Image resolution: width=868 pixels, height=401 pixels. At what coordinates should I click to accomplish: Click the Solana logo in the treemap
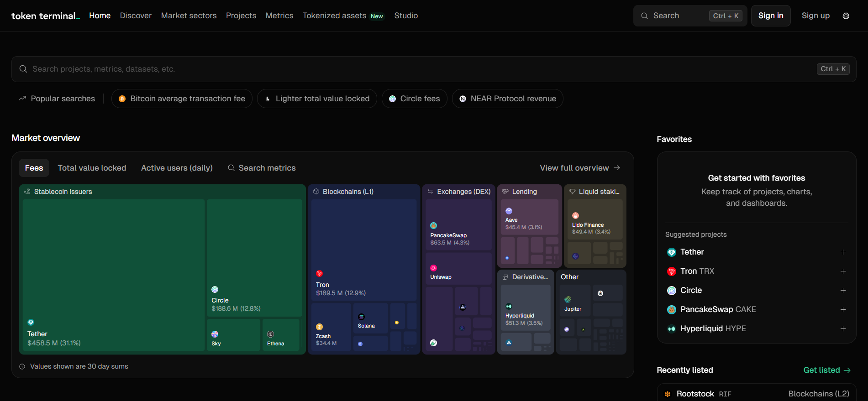point(362,317)
